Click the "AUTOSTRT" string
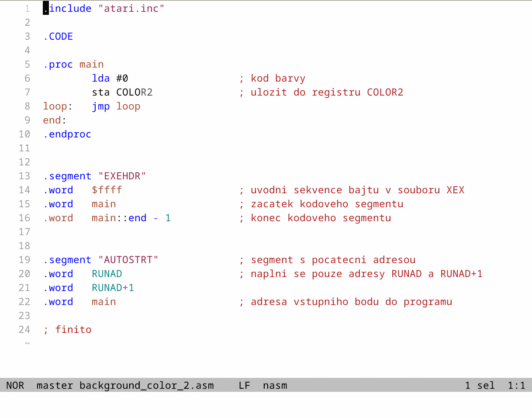Image resolution: width=532 pixels, height=418 pixels. tap(128, 260)
